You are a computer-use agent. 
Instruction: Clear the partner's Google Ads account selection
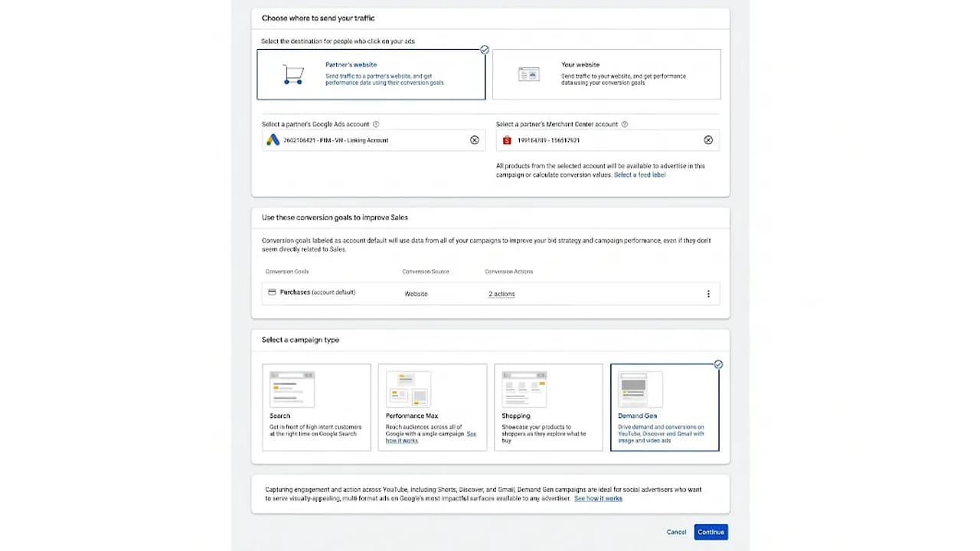pos(475,140)
